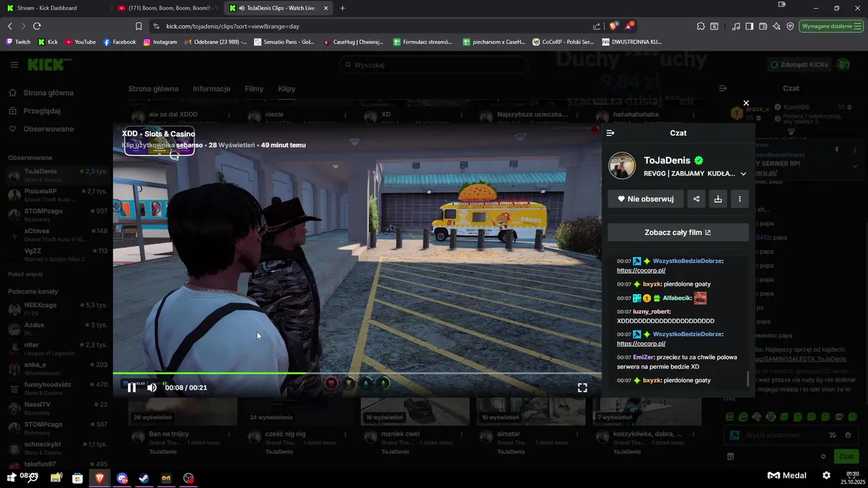
Task: Click Wymagane działanie menu button
Action: pyautogui.click(x=831, y=26)
